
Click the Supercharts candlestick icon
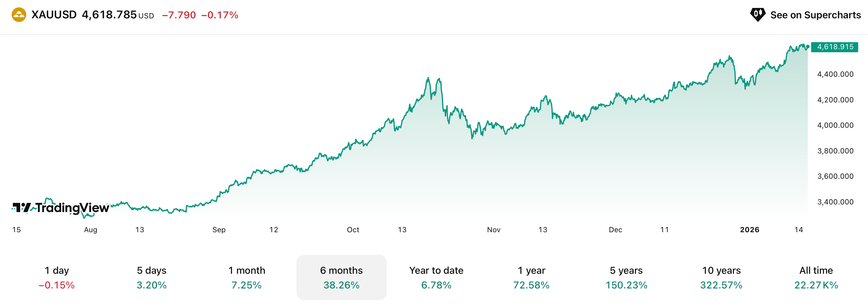(x=757, y=14)
